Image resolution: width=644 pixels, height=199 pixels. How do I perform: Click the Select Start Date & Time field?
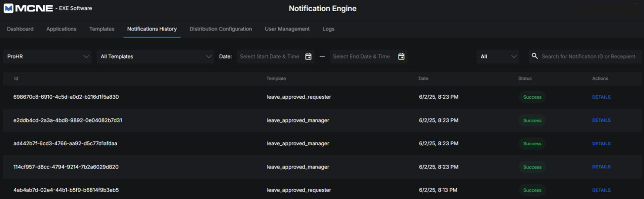pos(269,57)
